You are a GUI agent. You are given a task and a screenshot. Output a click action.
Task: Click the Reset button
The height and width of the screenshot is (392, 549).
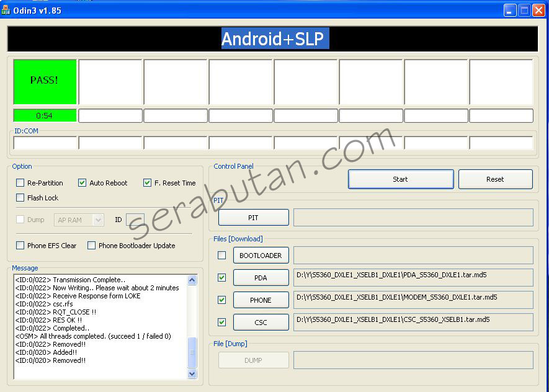(x=496, y=179)
